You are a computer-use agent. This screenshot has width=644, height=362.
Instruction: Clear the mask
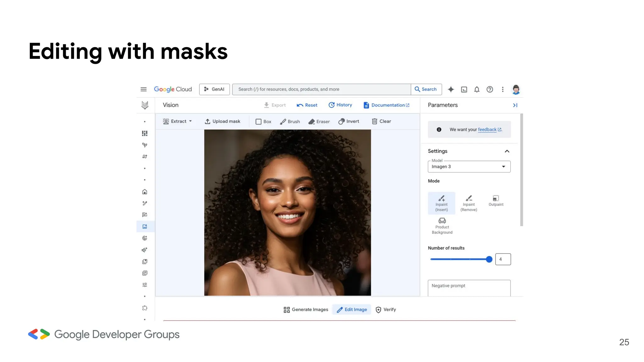381,121
